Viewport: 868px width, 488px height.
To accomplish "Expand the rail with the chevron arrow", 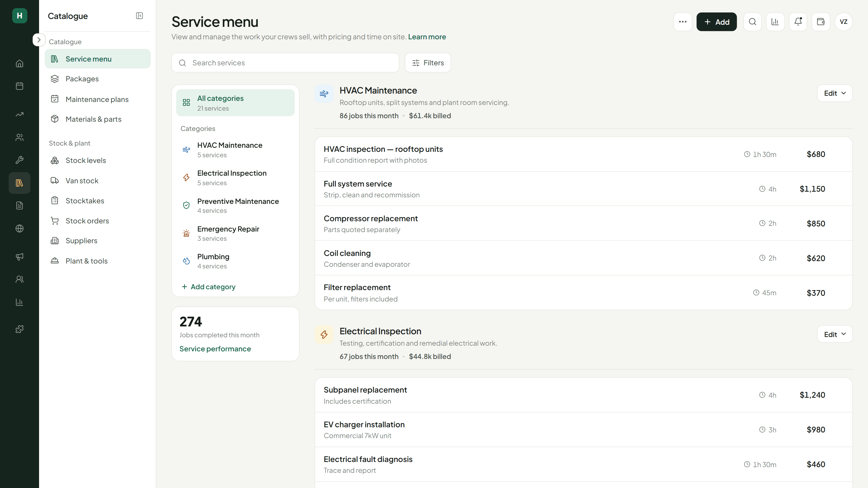I will tap(39, 40).
